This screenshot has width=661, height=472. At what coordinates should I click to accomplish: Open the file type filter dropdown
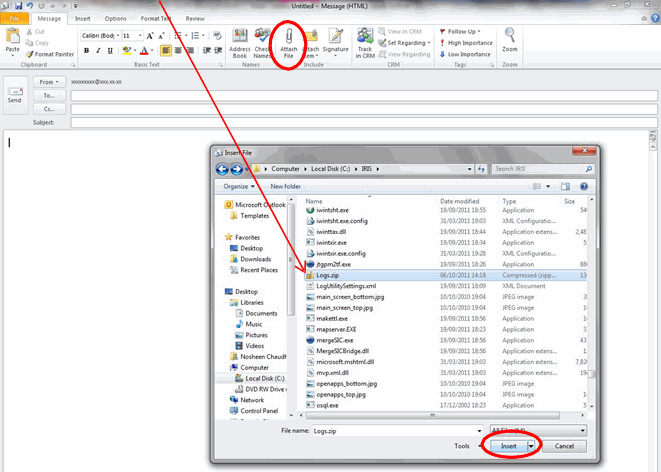[538, 431]
